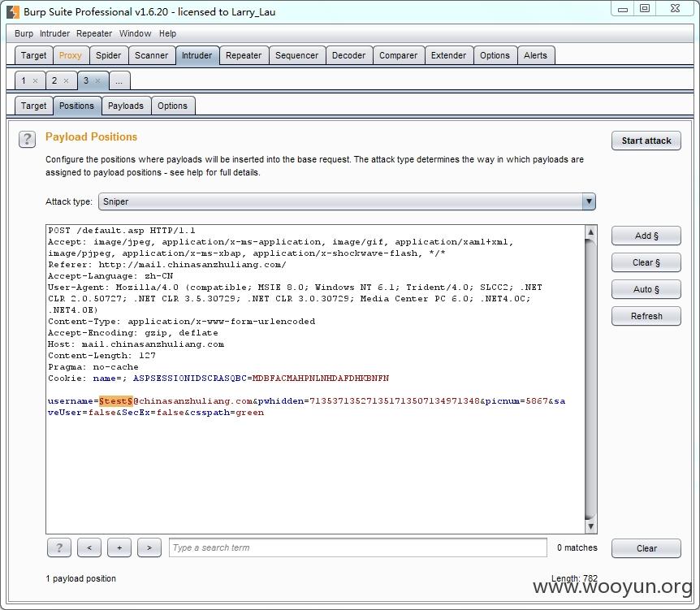Switch to the Proxy tab
The height and width of the screenshot is (610, 700).
(x=70, y=55)
